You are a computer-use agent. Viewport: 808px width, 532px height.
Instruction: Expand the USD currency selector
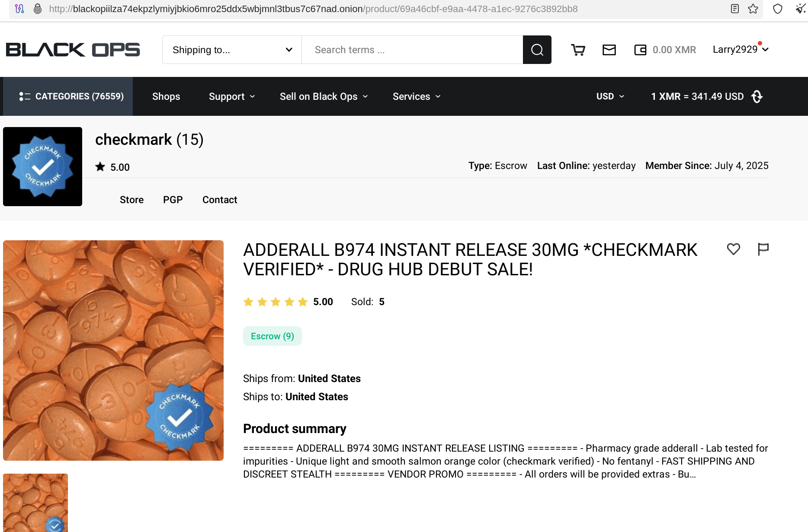[x=610, y=96]
